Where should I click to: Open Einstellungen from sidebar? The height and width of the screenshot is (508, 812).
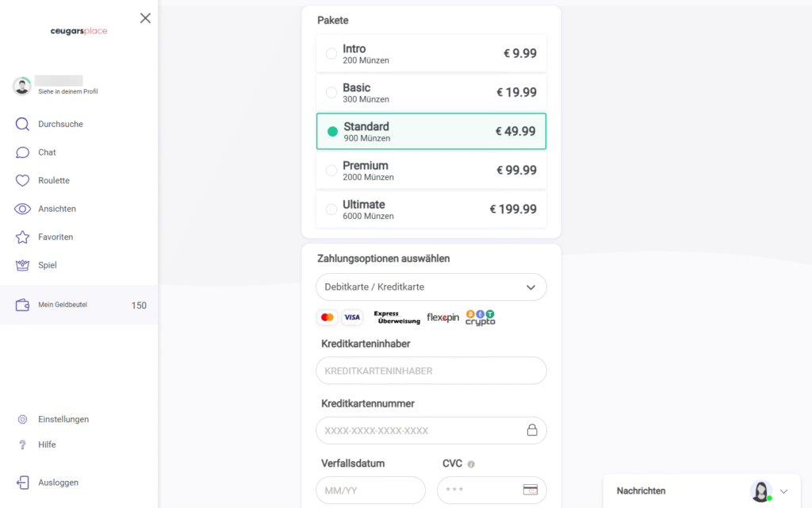coord(63,419)
